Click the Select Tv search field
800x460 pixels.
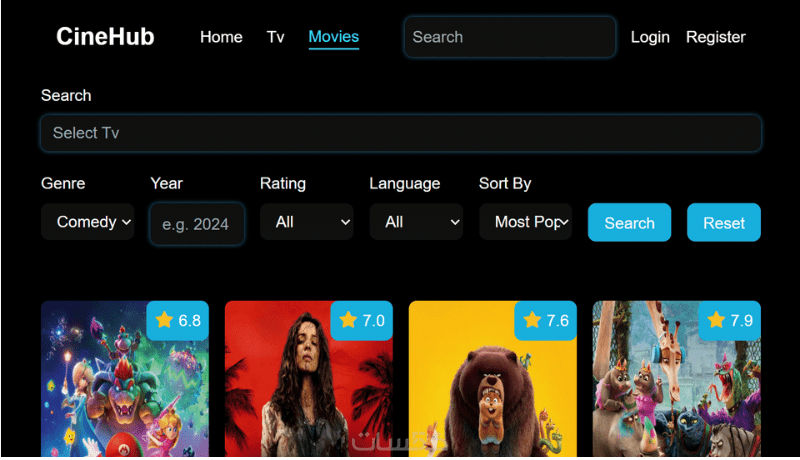tap(401, 133)
